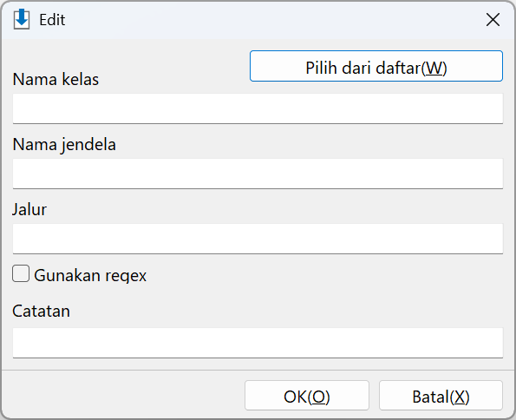Click the empty title bar area
Viewport: 516px width, 420px height.
tap(273, 20)
